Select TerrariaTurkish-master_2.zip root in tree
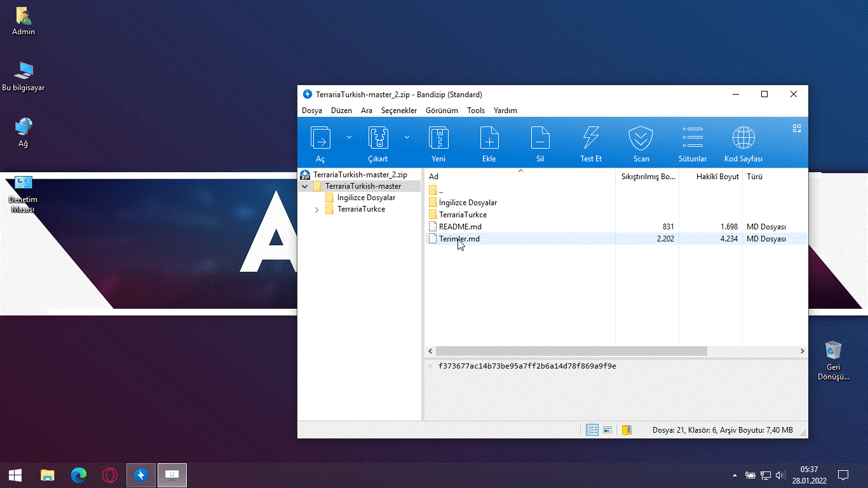This screenshot has height=488, width=868. click(360, 175)
